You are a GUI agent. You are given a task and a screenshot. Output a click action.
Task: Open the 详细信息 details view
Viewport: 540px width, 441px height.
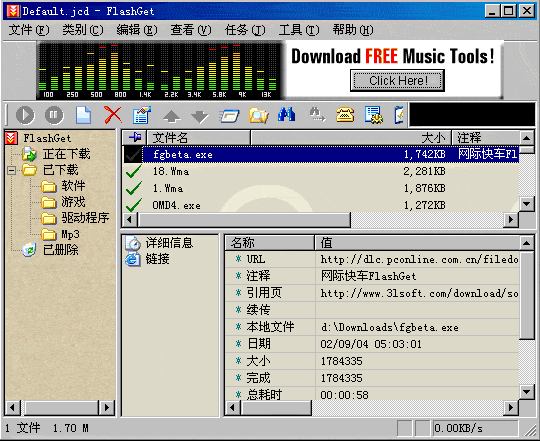pyautogui.click(x=169, y=243)
